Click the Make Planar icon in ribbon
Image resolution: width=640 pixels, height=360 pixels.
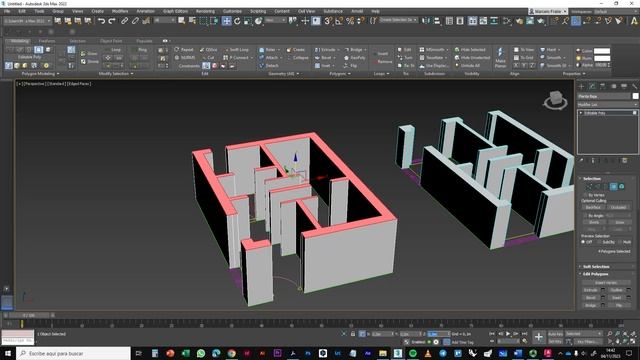click(x=500, y=57)
